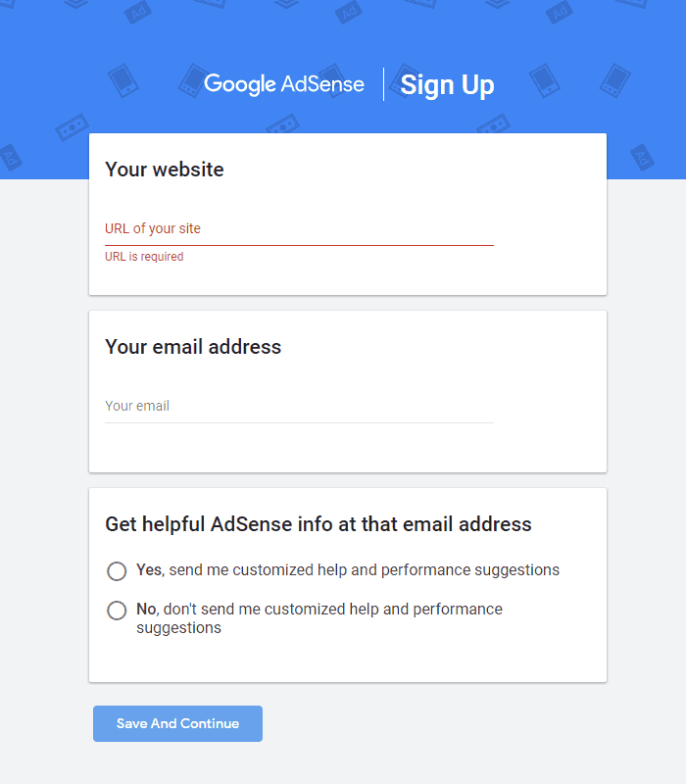Click the Your email address heading
686x784 pixels.
click(x=193, y=347)
